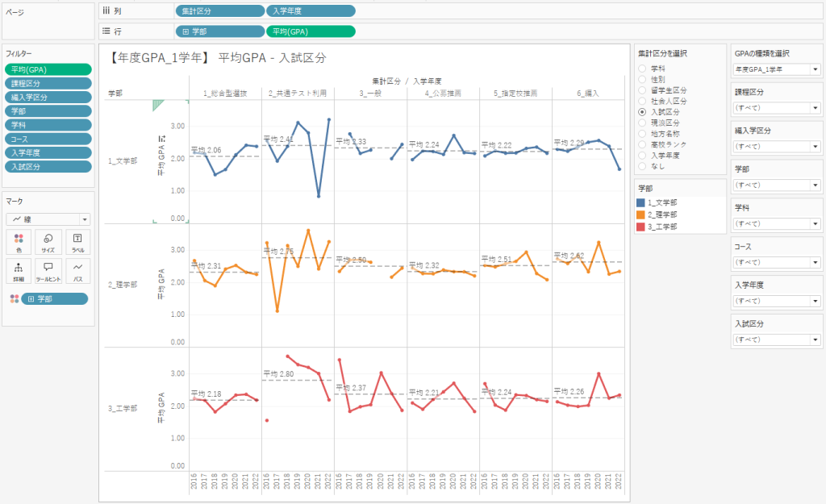Click the 平均(GPA) pill in rows shelf
The width and height of the screenshot is (826, 504).
click(310, 31)
